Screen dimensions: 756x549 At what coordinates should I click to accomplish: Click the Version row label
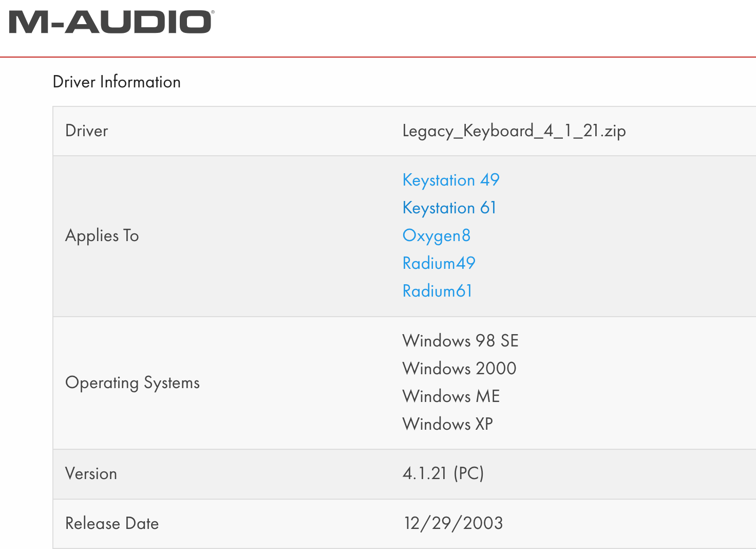tap(91, 473)
